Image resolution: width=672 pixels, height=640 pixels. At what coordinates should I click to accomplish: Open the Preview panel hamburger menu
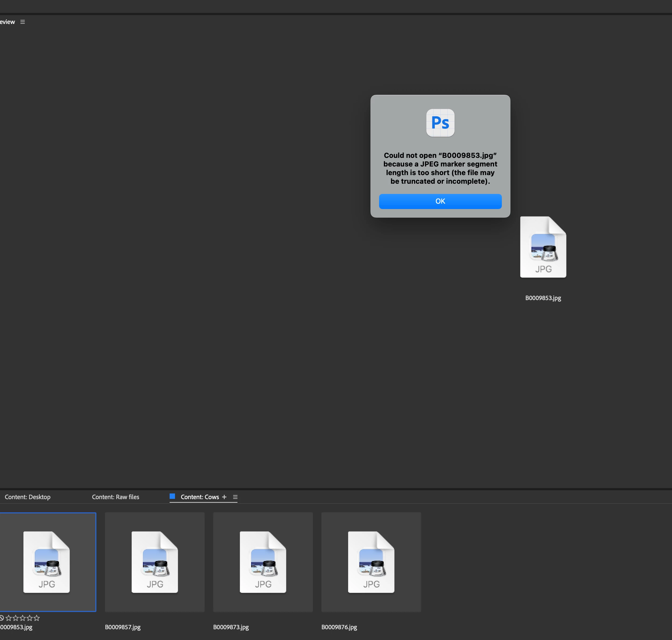pyautogui.click(x=23, y=22)
